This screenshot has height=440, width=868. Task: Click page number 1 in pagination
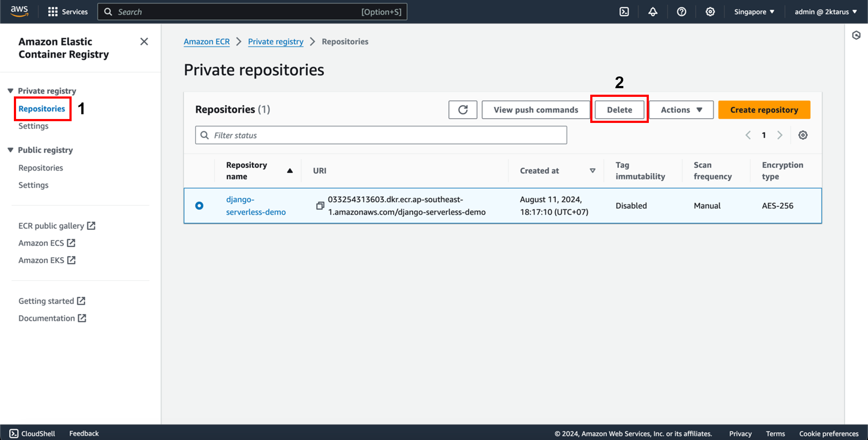(764, 135)
